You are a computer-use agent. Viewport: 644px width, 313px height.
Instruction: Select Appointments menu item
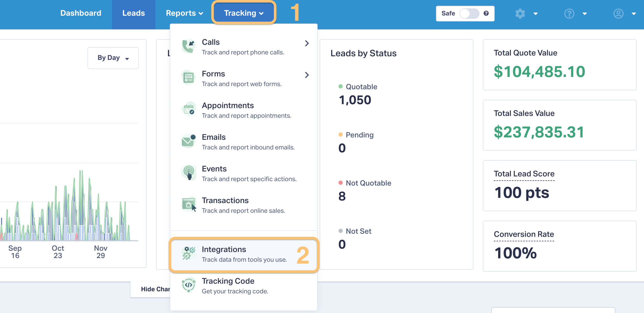[244, 110]
